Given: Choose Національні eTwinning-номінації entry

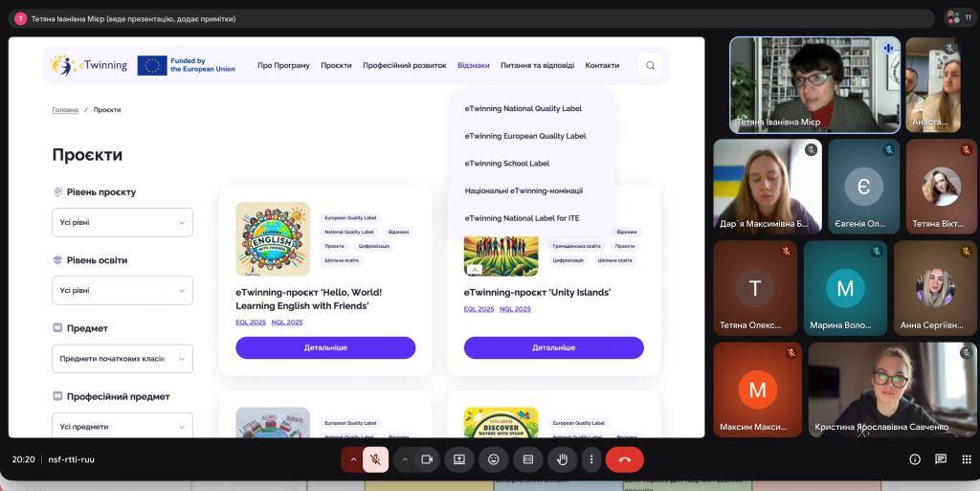Looking at the screenshot, I should coord(523,190).
